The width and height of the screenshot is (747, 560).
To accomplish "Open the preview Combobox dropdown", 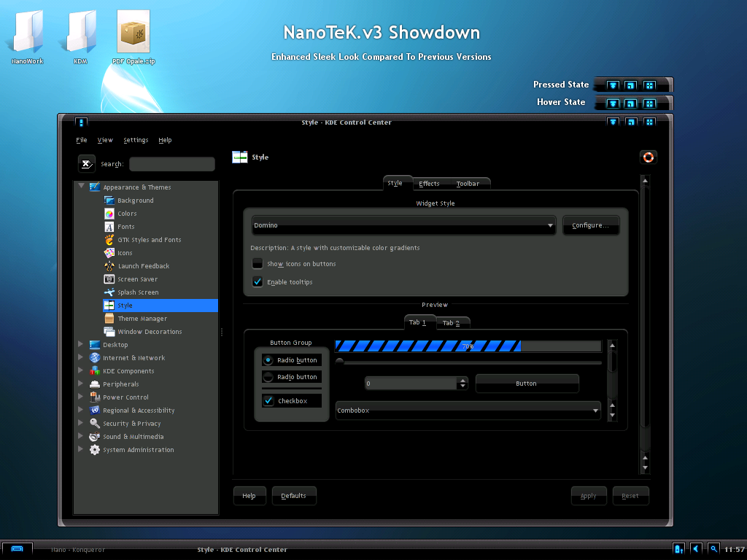I will point(468,410).
